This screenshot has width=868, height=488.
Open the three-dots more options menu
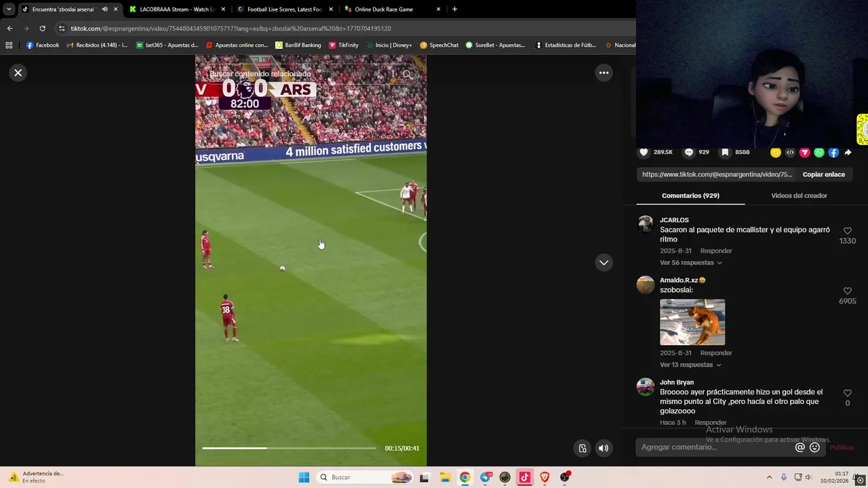point(604,73)
